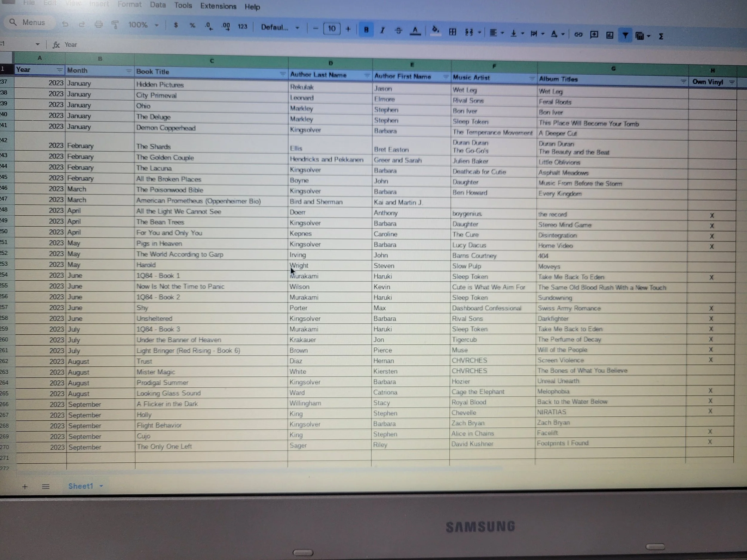This screenshot has width=747, height=560.
Task: Click the print icon
Action: click(98, 24)
